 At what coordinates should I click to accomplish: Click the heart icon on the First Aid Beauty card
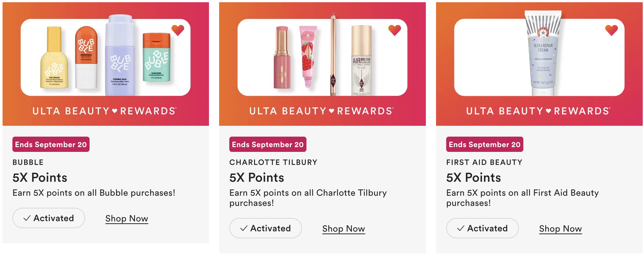[x=612, y=30]
